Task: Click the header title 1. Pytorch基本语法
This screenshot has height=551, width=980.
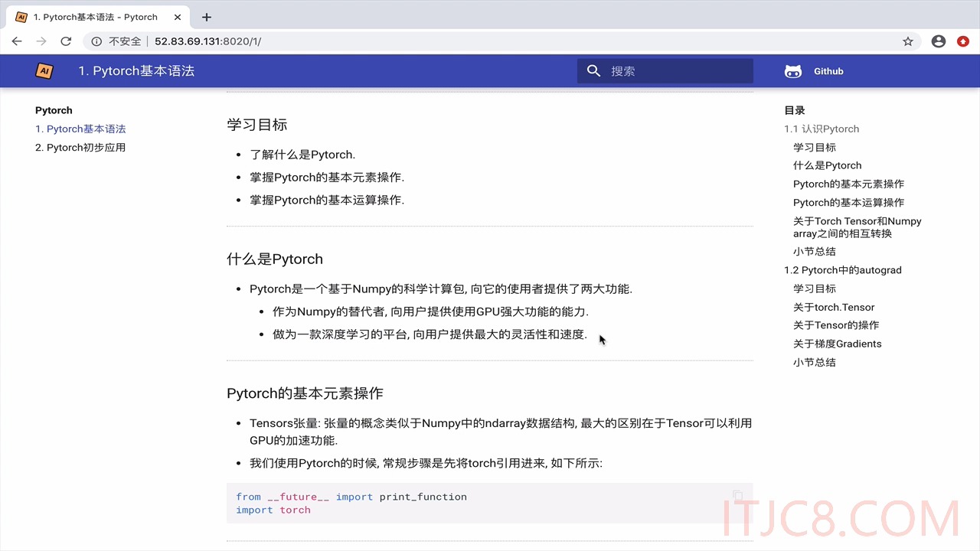Action: tap(136, 71)
